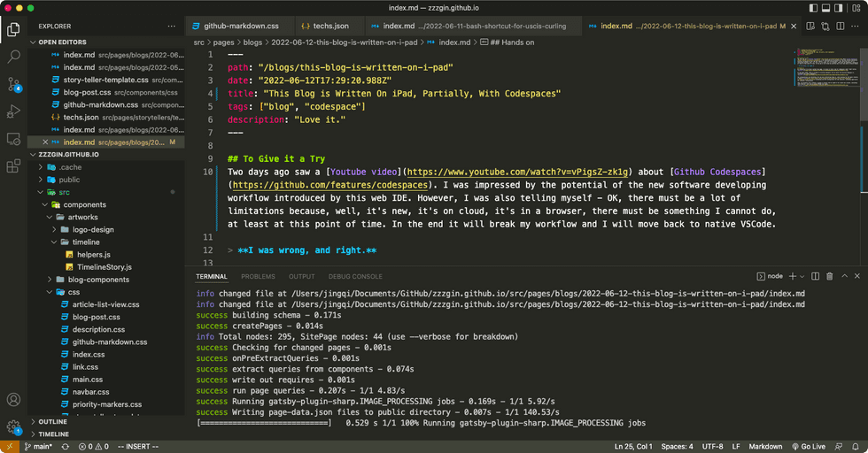The height and width of the screenshot is (453, 868).
Task: Launch a new terminal with plus icon
Action: 793,276
